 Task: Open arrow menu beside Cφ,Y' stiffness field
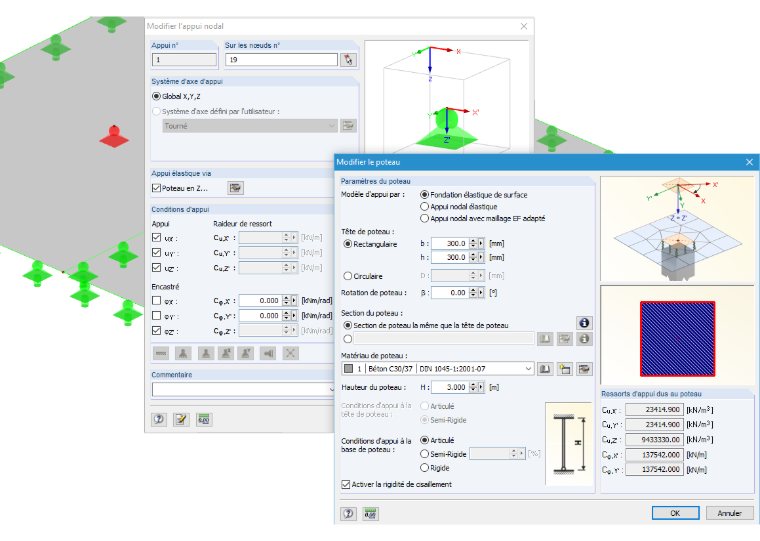[x=294, y=316]
